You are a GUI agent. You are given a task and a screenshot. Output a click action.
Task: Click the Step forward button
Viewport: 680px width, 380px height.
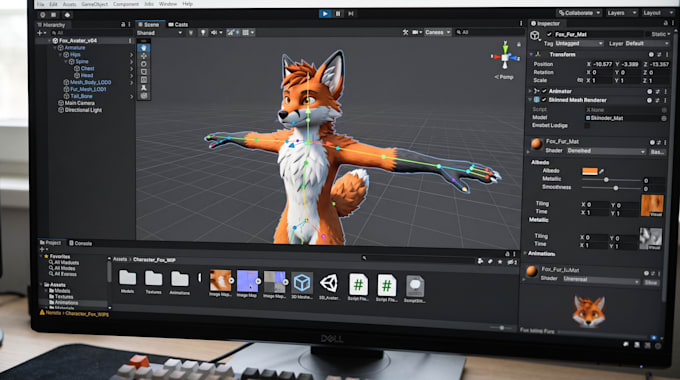click(x=350, y=13)
